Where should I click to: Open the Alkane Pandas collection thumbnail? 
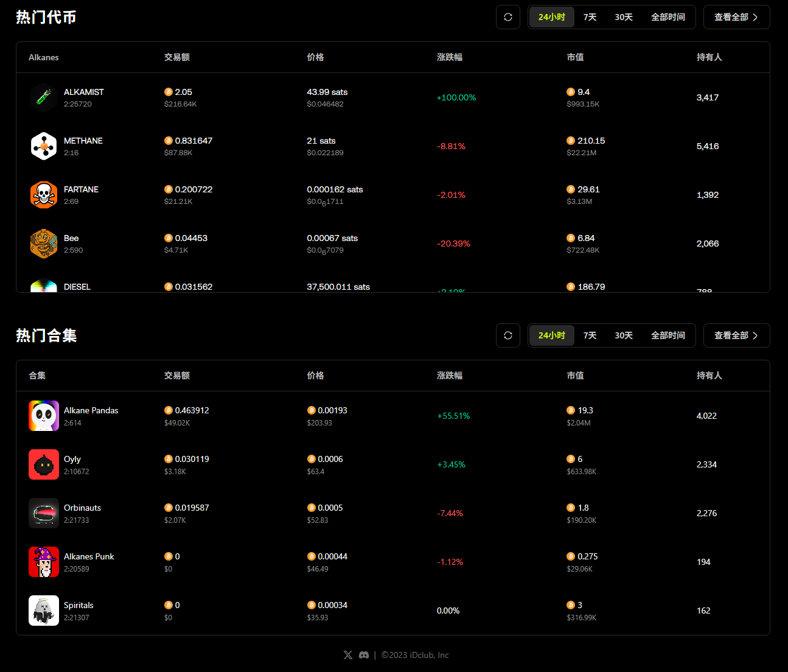tap(44, 416)
